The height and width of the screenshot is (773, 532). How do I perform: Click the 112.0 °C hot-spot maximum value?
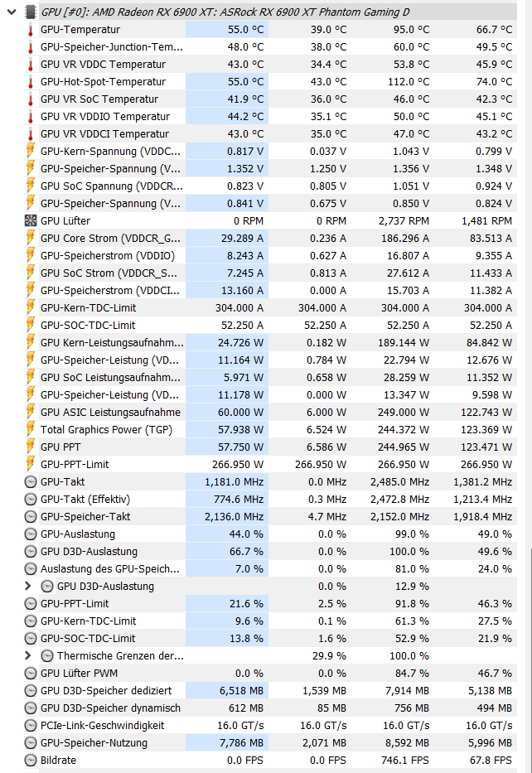409,82
